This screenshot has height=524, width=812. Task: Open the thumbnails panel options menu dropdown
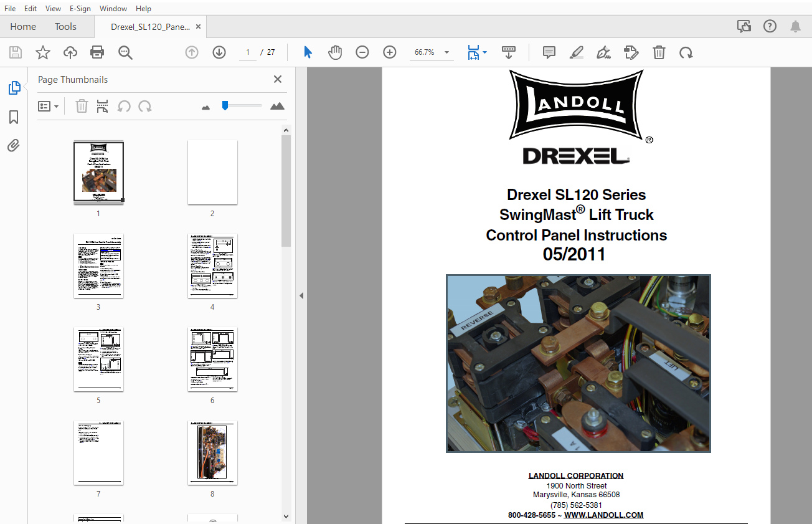point(48,106)
